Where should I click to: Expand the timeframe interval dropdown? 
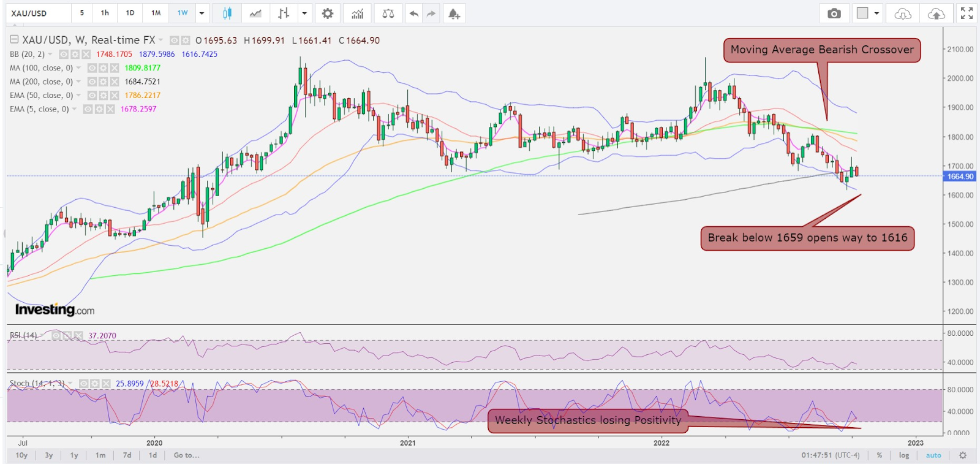tap(202, 13)
